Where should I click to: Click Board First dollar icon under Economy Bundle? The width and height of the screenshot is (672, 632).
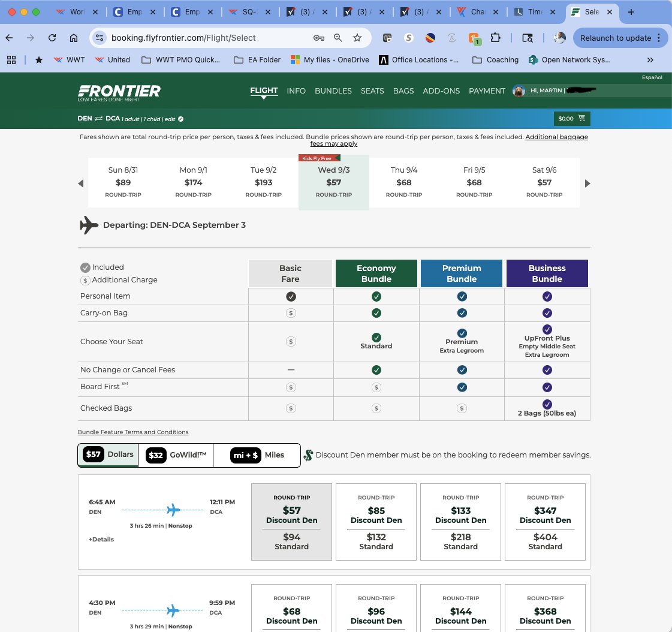coord(376,387)
